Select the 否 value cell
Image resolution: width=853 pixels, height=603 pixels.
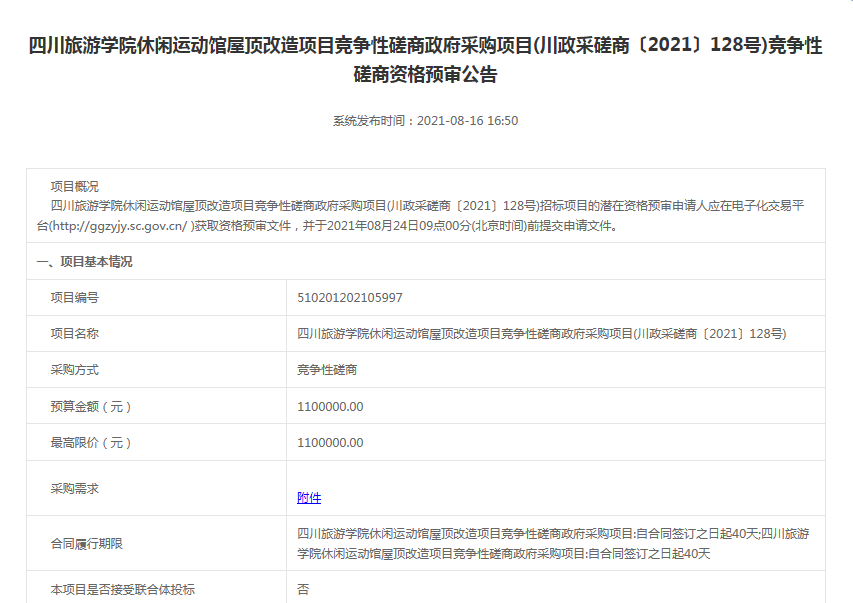(x=556, y=587)
